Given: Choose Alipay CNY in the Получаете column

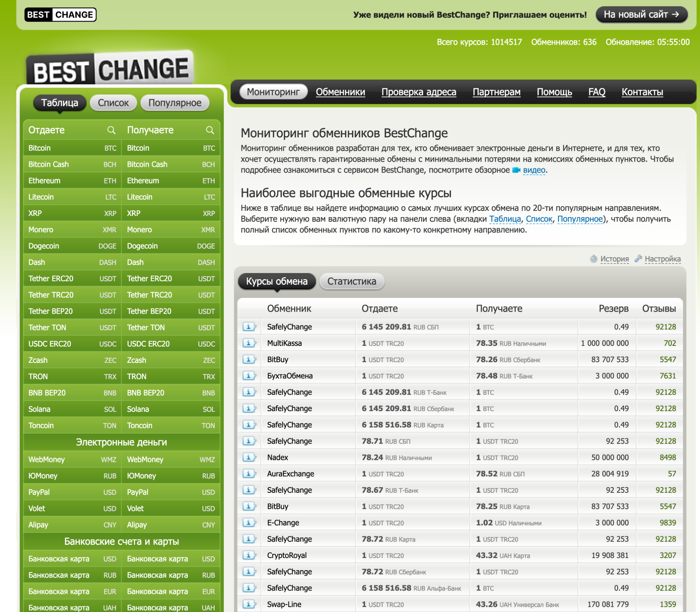Looking at the screenshot, I should pos(171,525).
